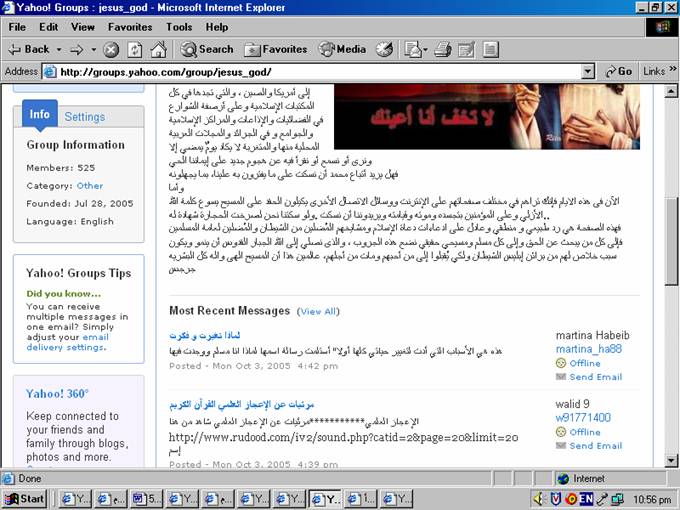
Task: Open the File menu
Action: 17,27
